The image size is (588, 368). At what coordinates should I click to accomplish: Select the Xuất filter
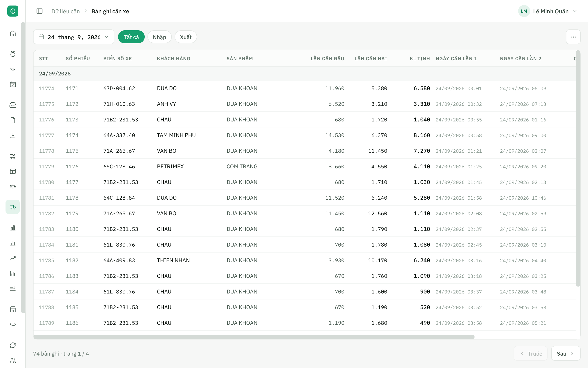pos(186,37)
